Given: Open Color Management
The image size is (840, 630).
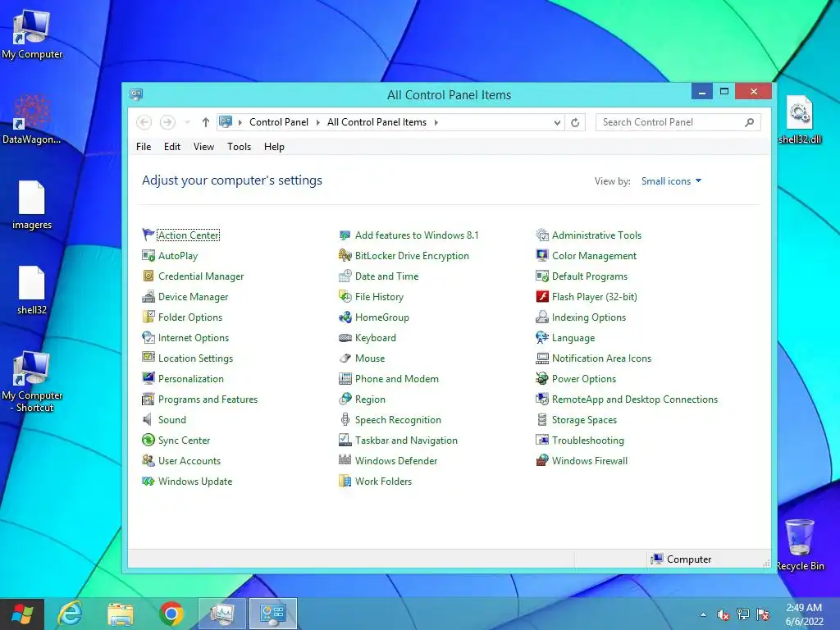Looking at the screenshot, I should point(594,256).
